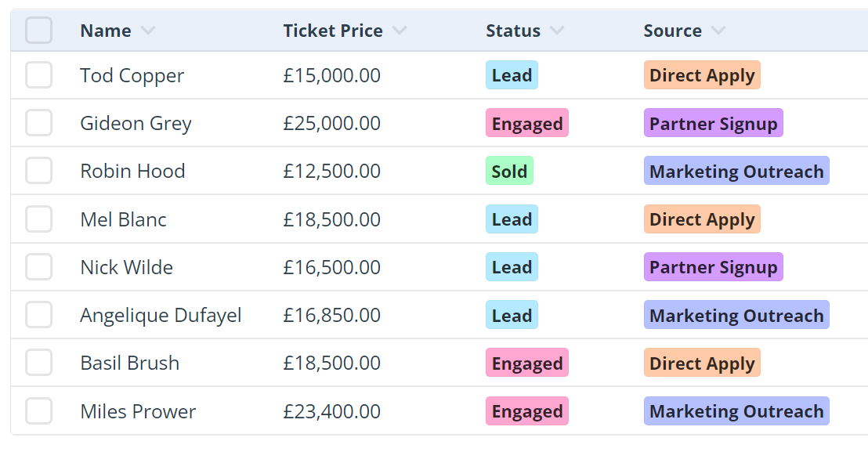The width and height of the screenshot is (868, 452).
Task: Tick the Miles Prower row checkbox
Action: tap(39, 411)
